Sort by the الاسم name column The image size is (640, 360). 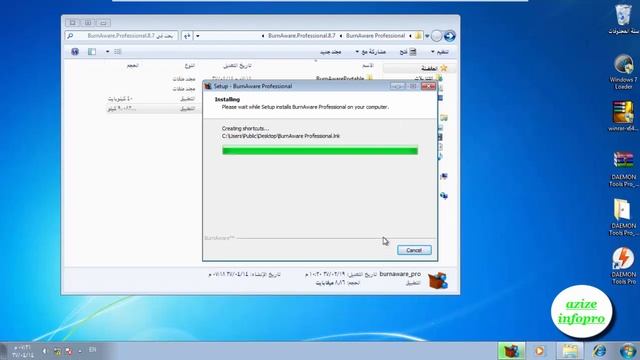pos(368,65)
